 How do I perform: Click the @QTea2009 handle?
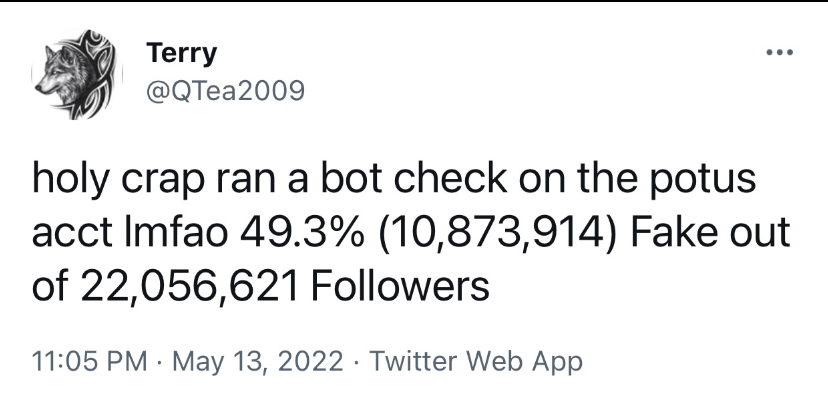point(225,91)
